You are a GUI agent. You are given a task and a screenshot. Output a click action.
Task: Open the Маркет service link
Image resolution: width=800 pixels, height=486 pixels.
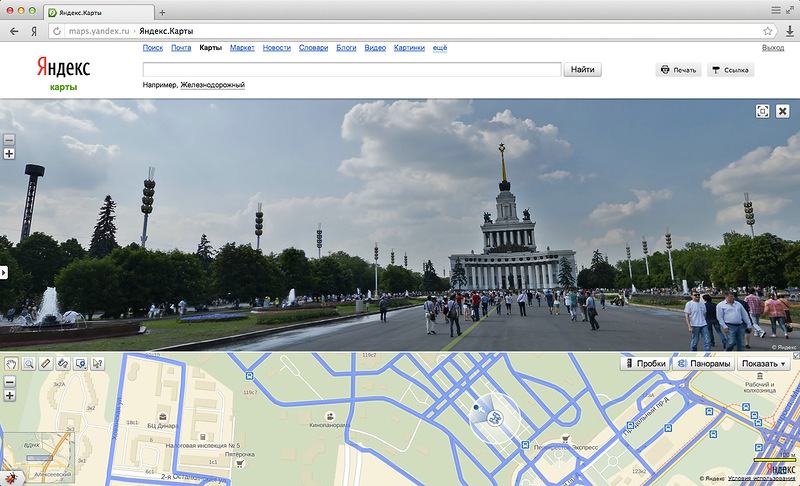[242, 47]
